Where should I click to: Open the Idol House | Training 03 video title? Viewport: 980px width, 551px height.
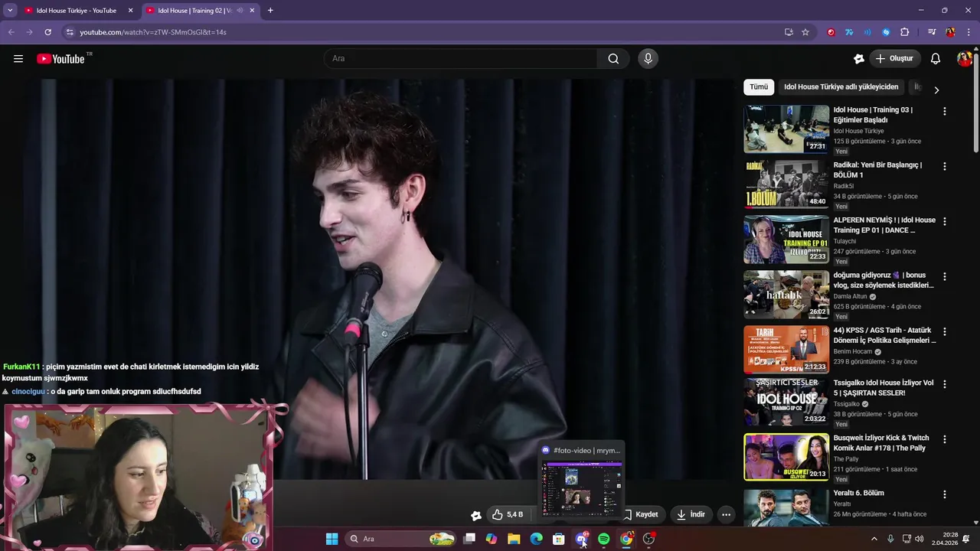coord(873,115)
